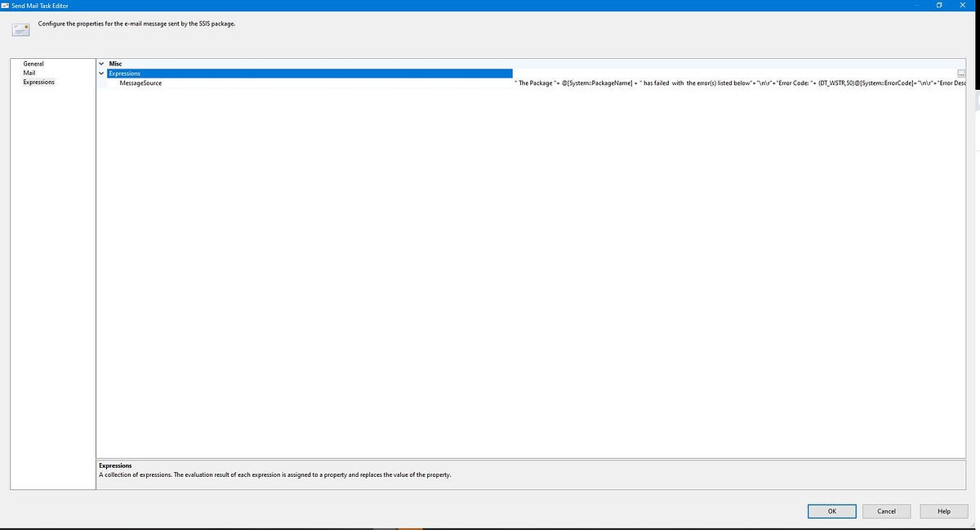Click the orange icon on the Windows taskbar

point(411,528)
